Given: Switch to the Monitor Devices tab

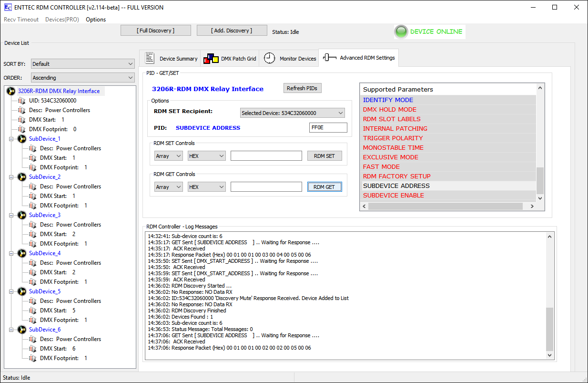Looking at the screenshot, I should 297,59.
